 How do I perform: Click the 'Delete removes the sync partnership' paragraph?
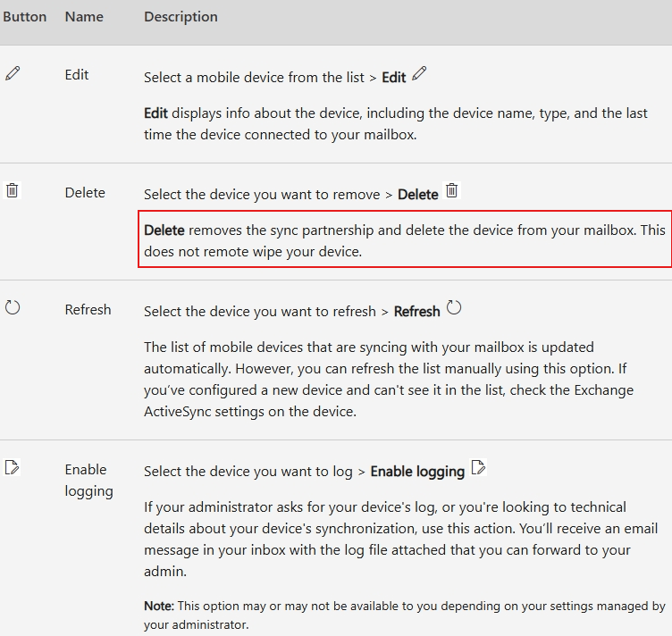coord(405,240)
